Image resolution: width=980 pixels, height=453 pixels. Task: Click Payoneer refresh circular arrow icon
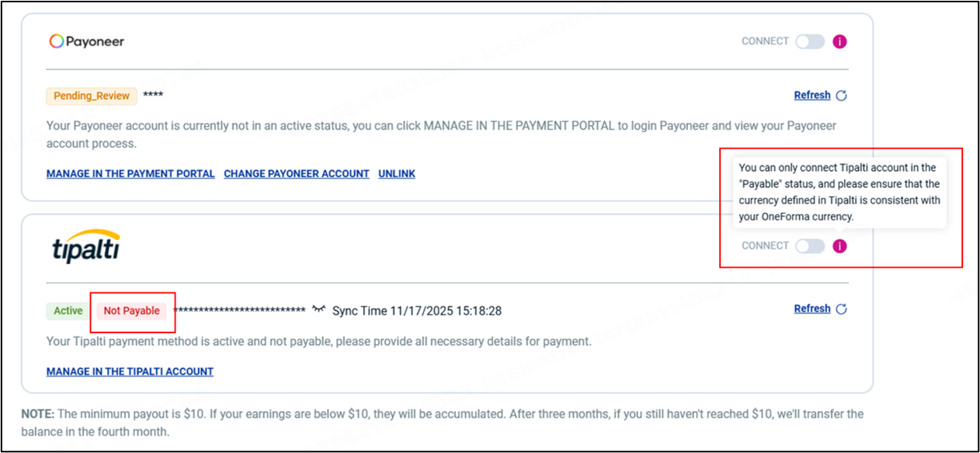click(841, 96)
